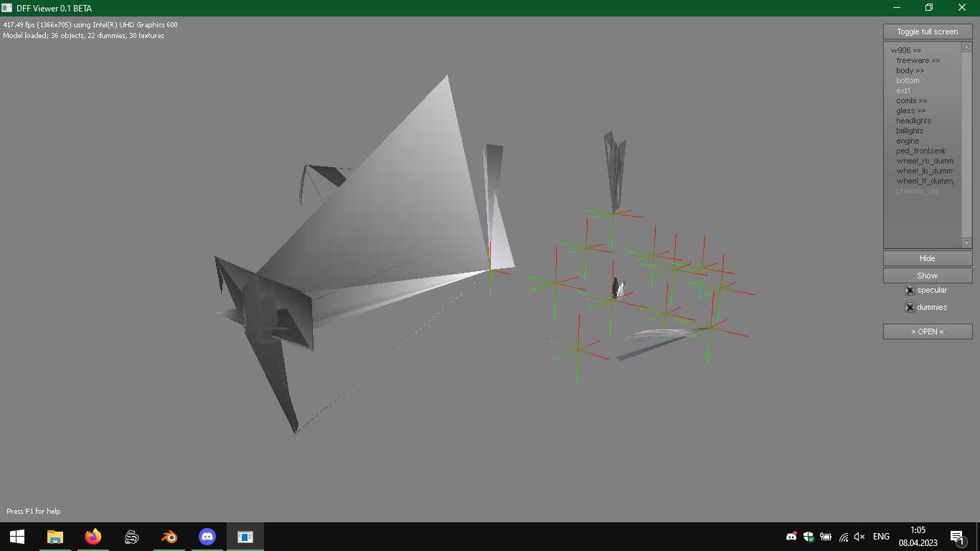The height and width of the screenshot is (551, 980).
Task: Launch Firefox from the taskbar
Action: tap(93, 537)
